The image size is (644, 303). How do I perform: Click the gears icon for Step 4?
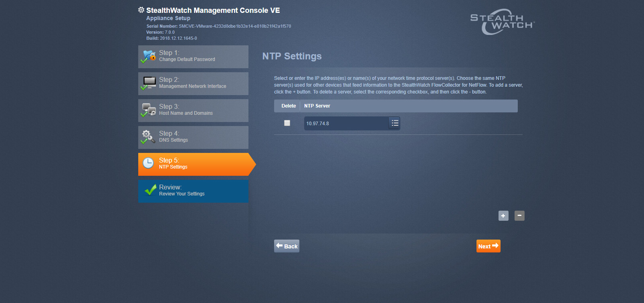(148, 136)
